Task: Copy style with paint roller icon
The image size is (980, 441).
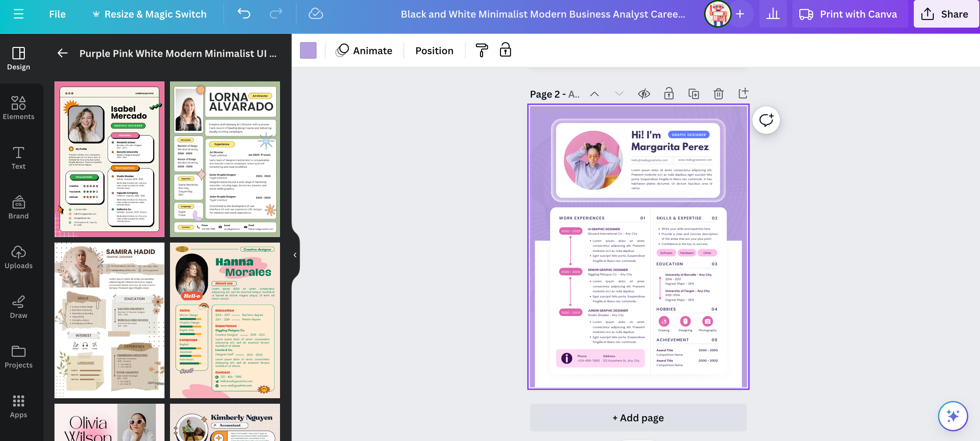Action: pyautogui.click(x=482, y=50)
